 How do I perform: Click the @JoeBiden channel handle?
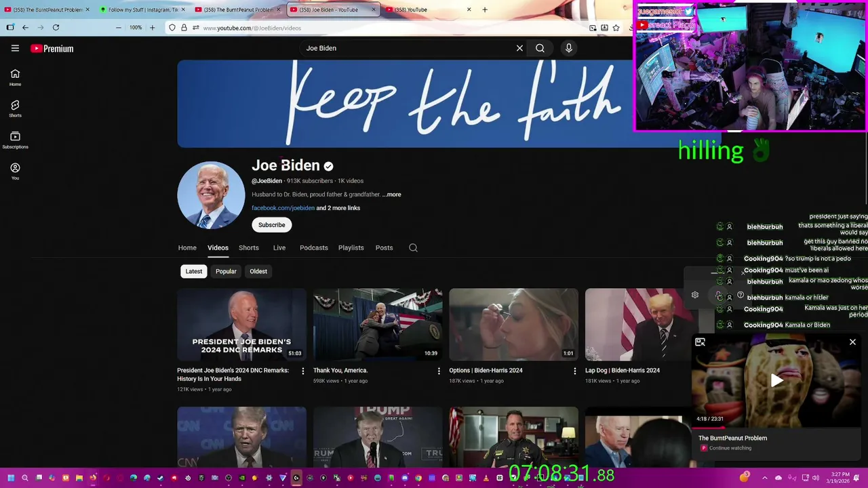pos(267,181)
